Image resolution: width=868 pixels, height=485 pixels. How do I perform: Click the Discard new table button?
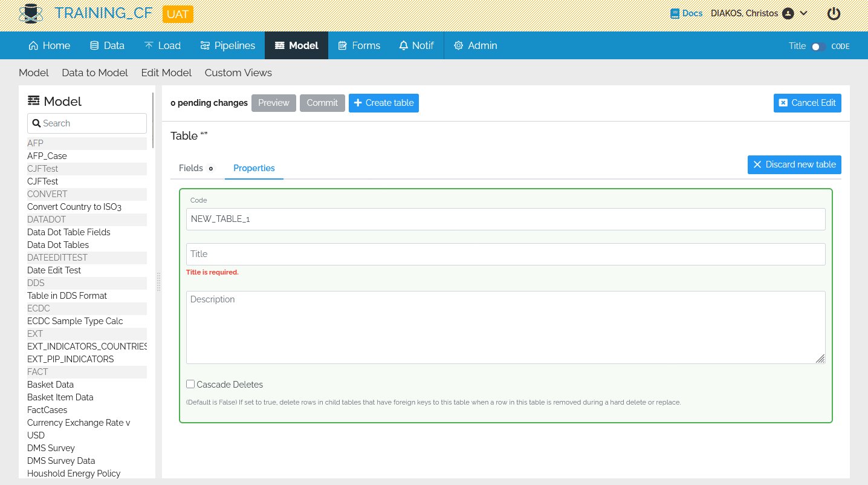794,164
